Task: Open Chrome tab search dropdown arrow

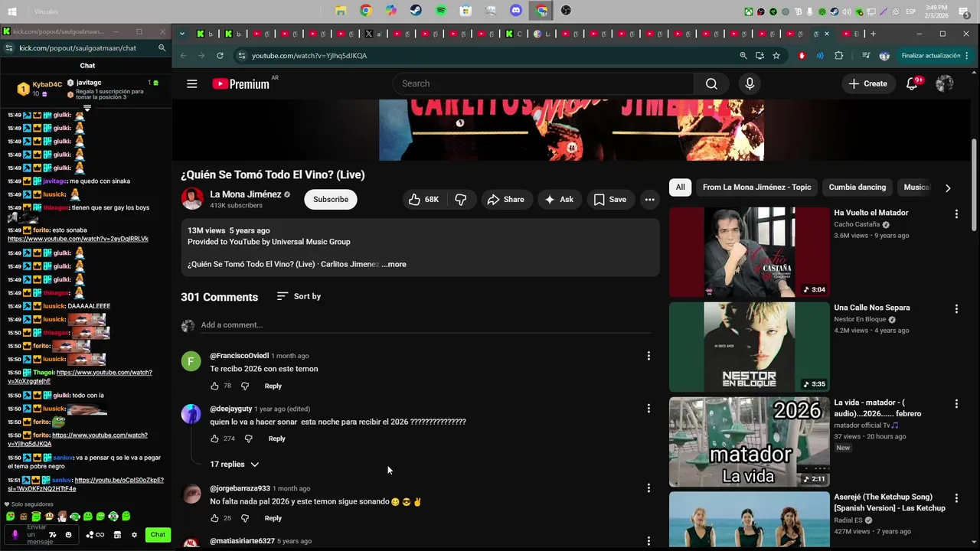Action: click(x=181, y=34)
